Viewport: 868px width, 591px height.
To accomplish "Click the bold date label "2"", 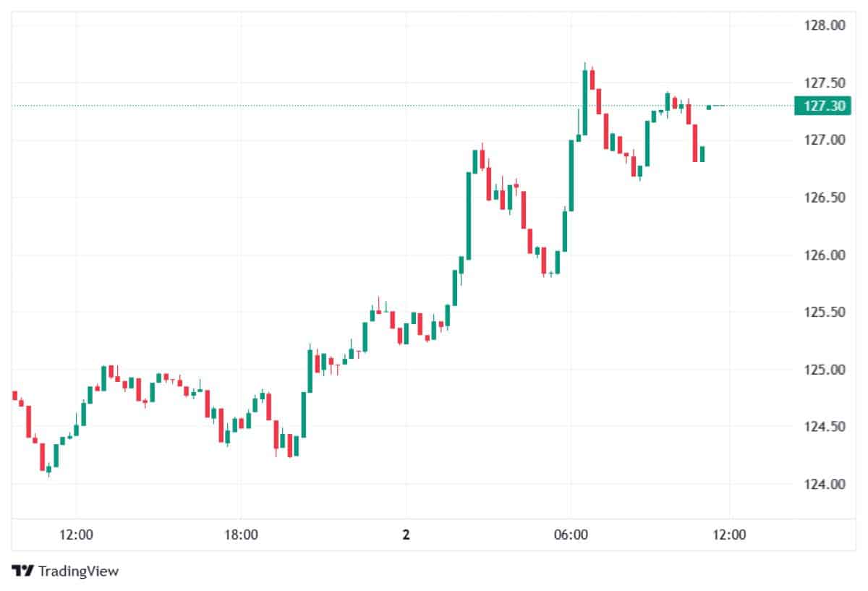I will point(406,535).
